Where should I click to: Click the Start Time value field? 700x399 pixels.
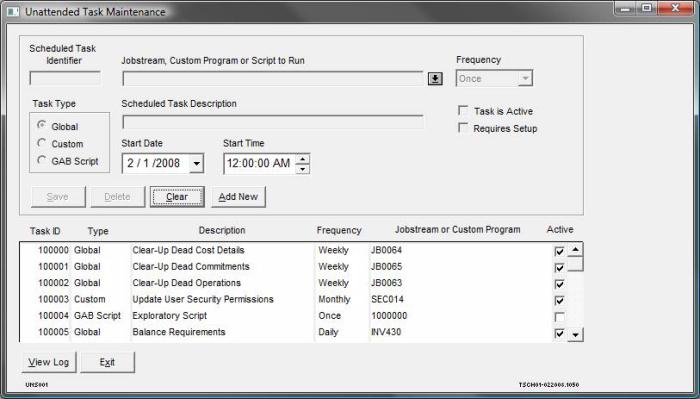259,163
